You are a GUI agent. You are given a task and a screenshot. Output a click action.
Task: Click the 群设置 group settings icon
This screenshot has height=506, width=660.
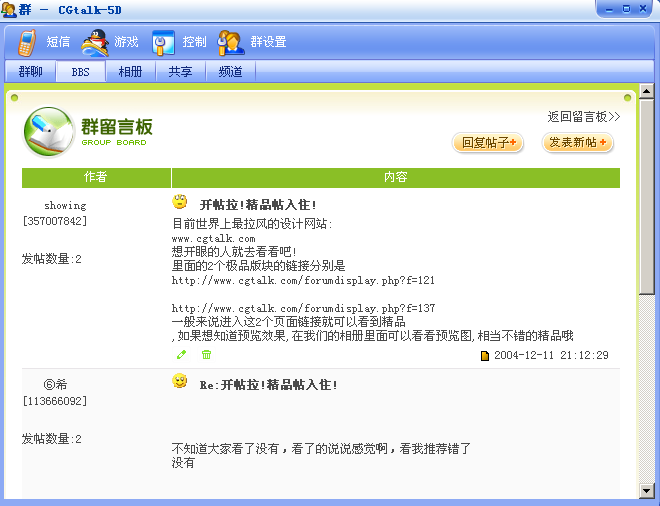coord(231,43)
